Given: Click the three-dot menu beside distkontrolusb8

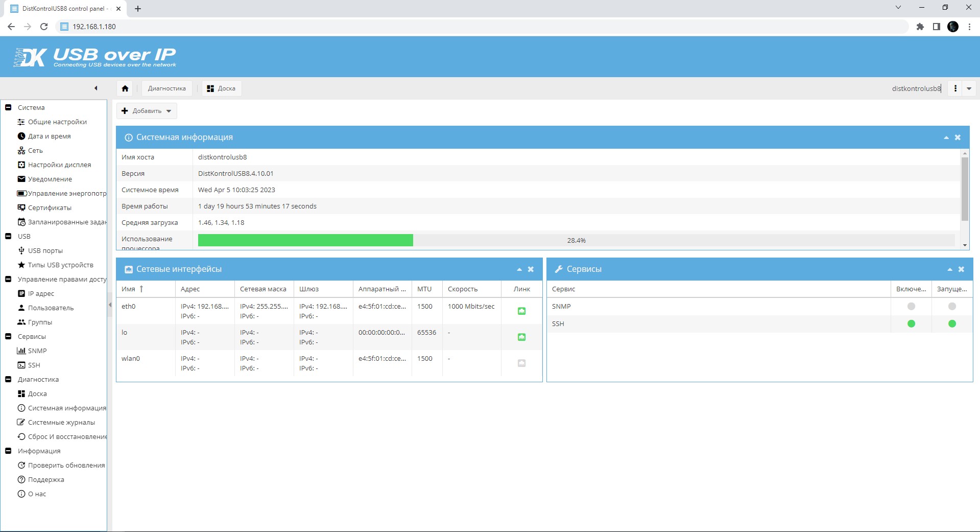Looking at the screenshot, I should [955, 88].
